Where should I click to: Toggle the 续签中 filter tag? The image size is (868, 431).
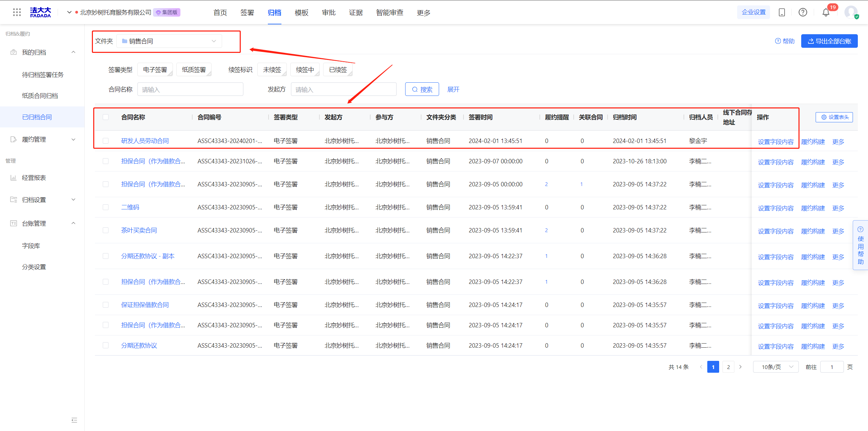tap(305, 69)
